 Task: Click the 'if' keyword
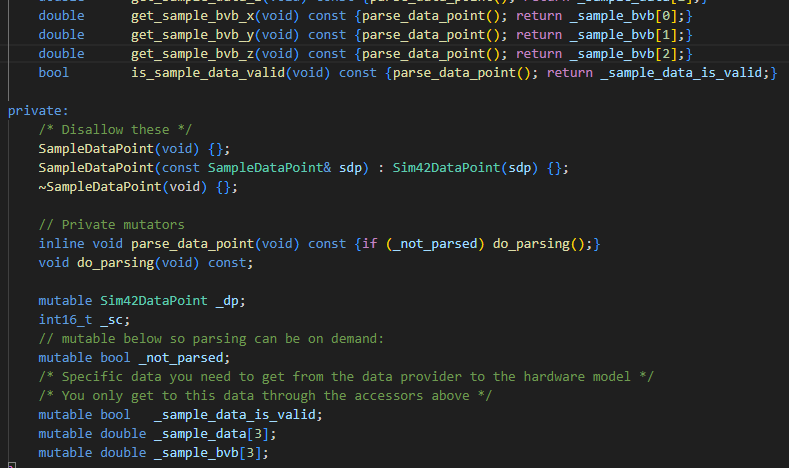[369, 244]
